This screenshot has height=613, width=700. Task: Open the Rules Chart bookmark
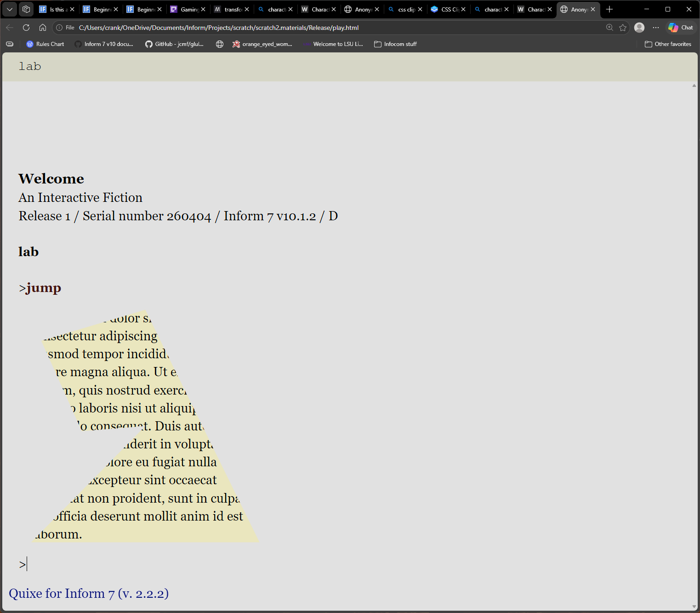pos(45,44)
